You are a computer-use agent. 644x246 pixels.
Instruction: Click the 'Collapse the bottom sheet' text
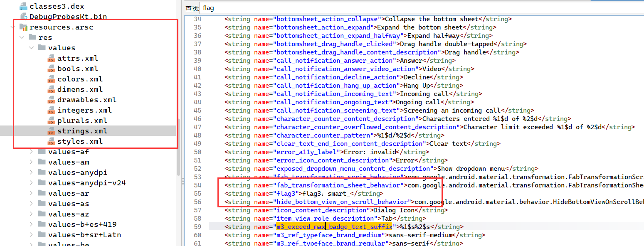(x=432, y=19)
